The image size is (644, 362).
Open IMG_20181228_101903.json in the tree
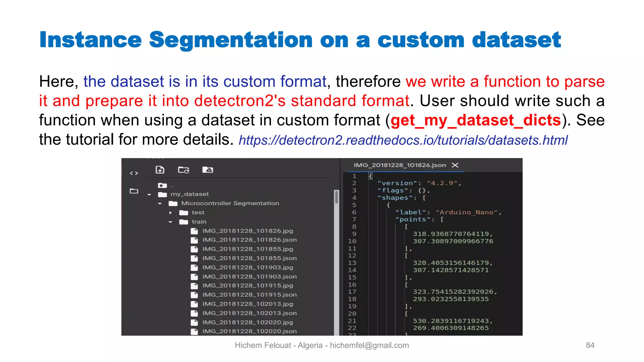tap(249, 277)
